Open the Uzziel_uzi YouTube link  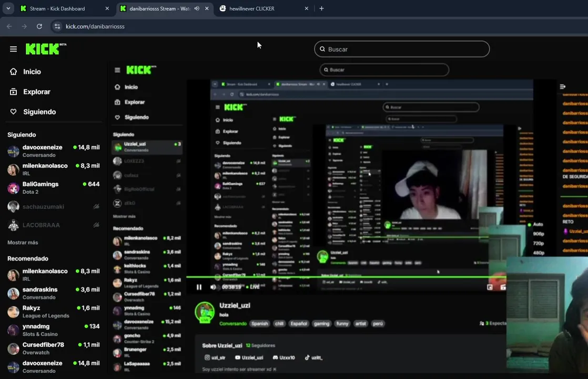point(249,357)
